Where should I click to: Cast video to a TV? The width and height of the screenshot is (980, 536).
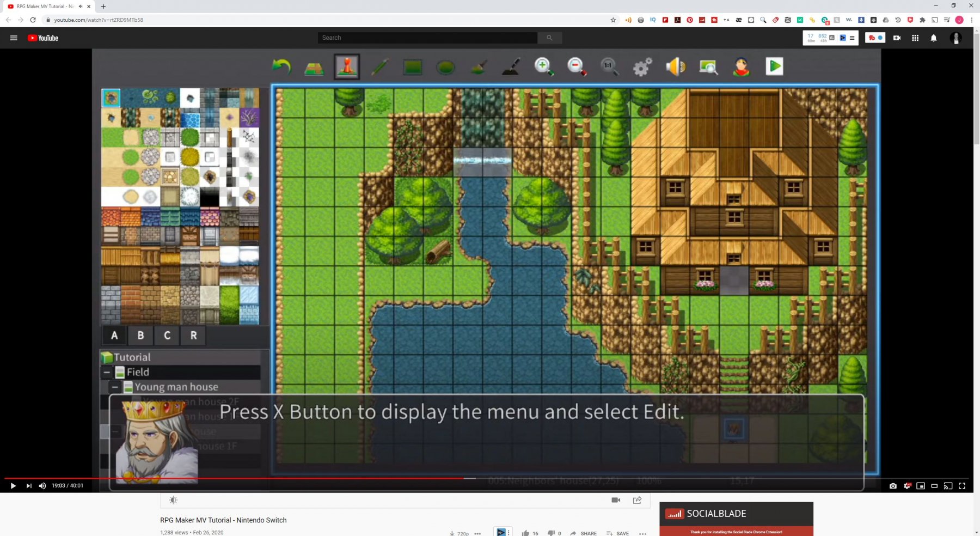(x=948, y=486)
